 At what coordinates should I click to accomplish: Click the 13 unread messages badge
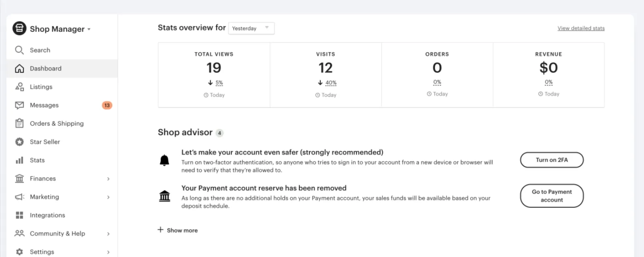pyautogui.click(x=107, y=105)
